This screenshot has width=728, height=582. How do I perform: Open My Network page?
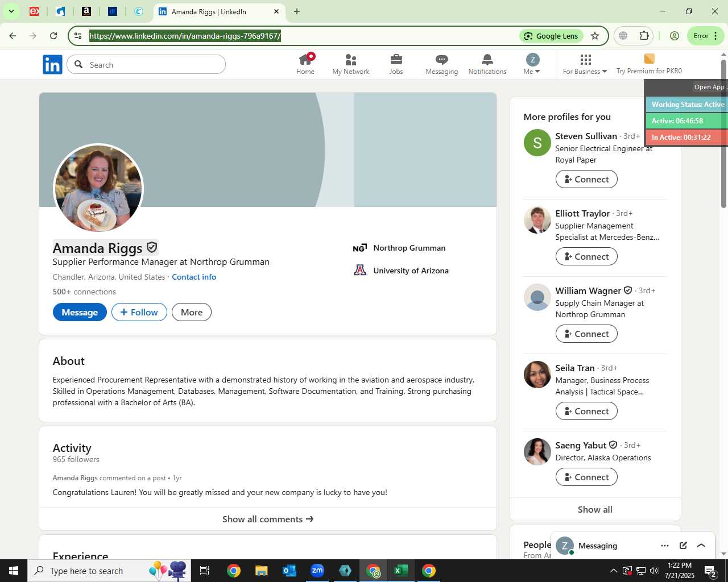351,64
